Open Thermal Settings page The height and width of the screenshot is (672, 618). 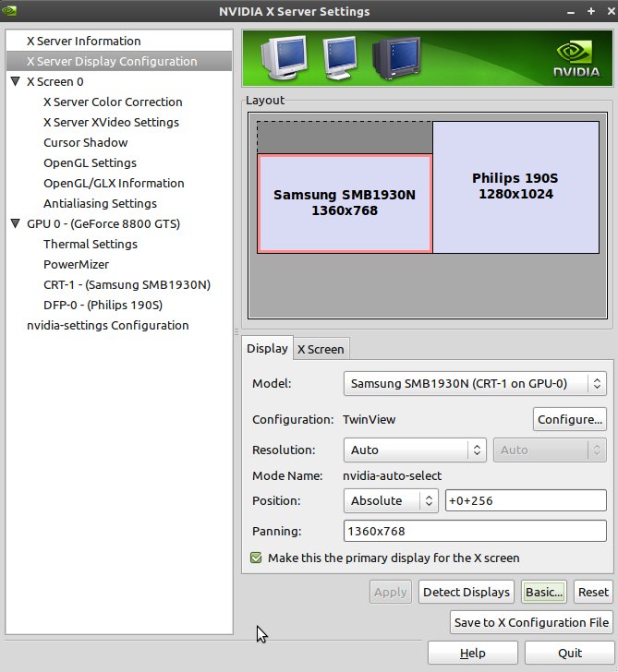[x=90, y=245]
